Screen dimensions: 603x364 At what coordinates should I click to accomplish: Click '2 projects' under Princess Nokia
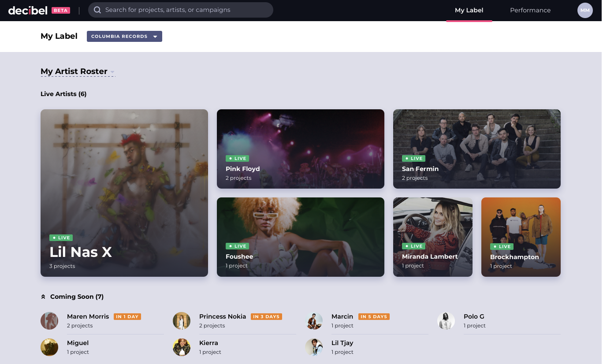point(212,326)
